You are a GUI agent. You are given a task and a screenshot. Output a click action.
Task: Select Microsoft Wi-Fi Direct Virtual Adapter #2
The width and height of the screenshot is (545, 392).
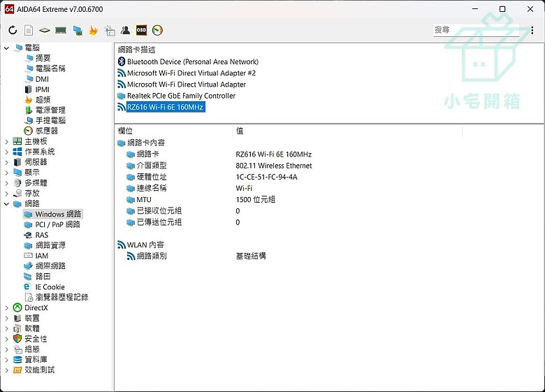191,73
